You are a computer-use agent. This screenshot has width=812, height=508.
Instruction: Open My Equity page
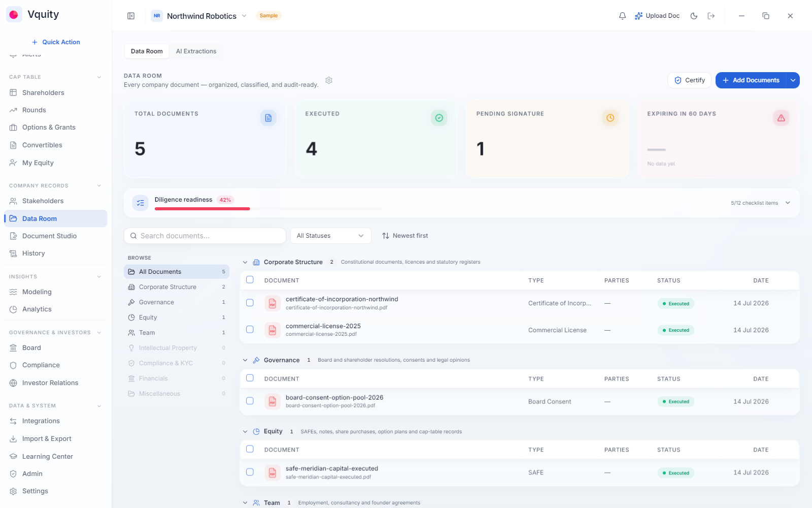pyautogui.click(x=56, y=163)
